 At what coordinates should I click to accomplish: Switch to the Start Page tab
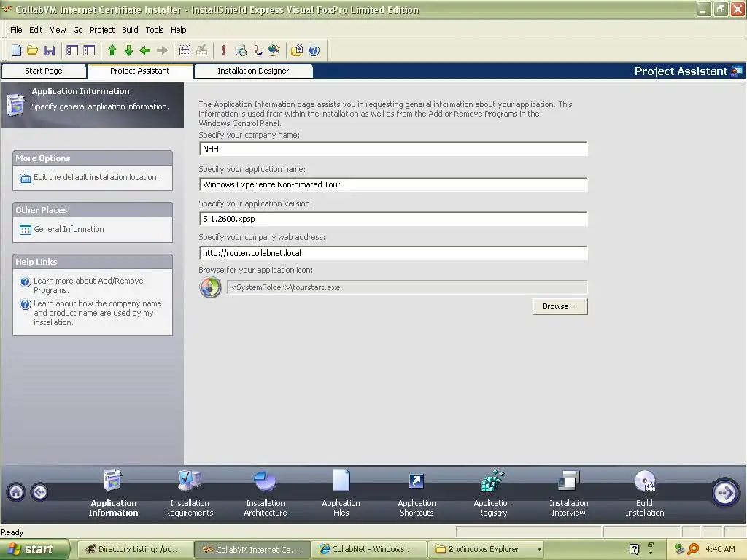(x=44, y=71)
